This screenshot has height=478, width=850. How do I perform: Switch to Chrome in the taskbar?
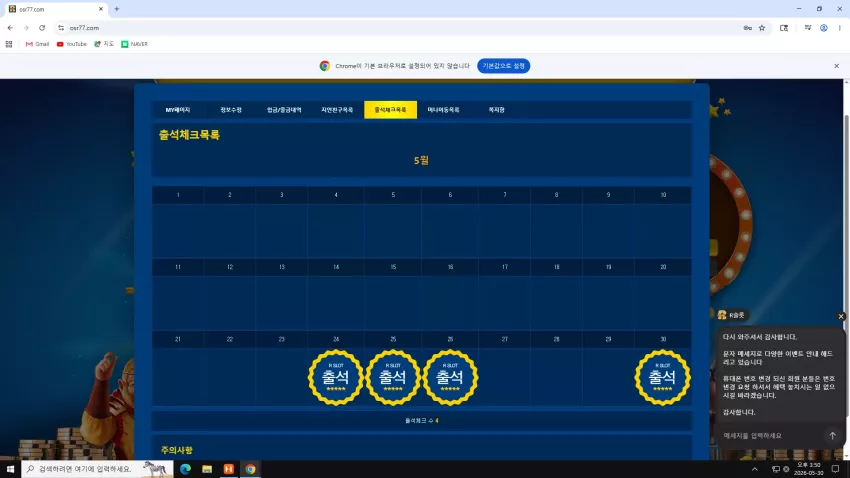pos(250,469)
